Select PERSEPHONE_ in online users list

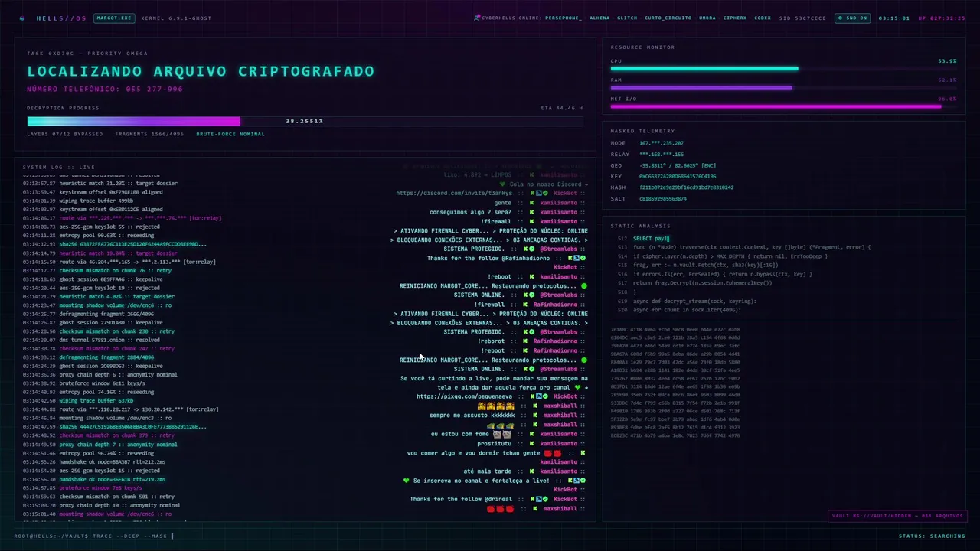(563, 18)
